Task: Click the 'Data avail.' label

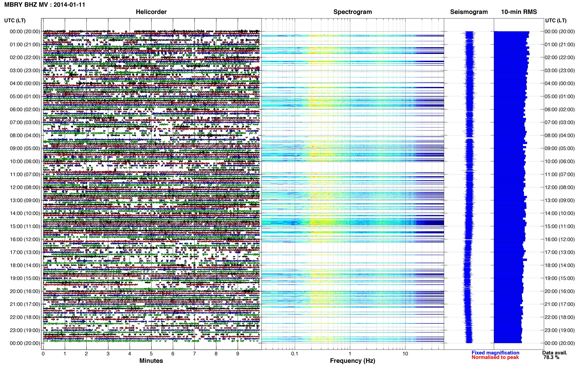Action: tap(555, 353)
